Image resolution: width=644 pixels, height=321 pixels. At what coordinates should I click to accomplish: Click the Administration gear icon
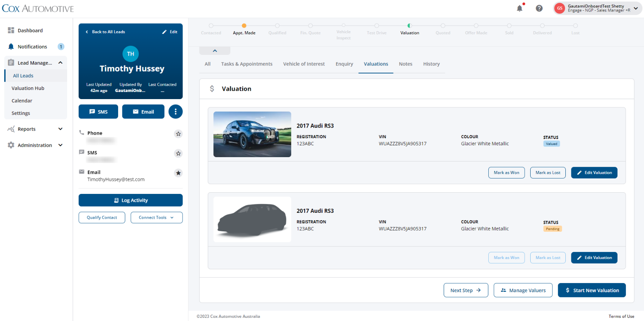point(11,145)
